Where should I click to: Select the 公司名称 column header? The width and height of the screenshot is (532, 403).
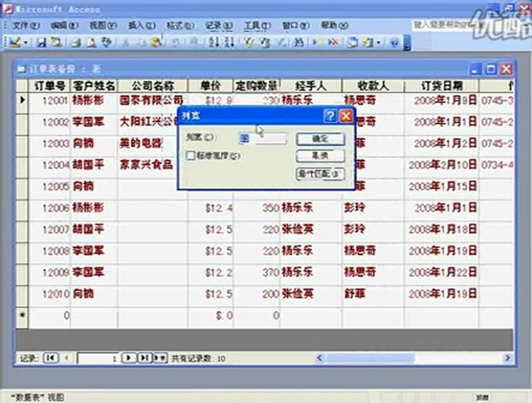tap(153, 86)
